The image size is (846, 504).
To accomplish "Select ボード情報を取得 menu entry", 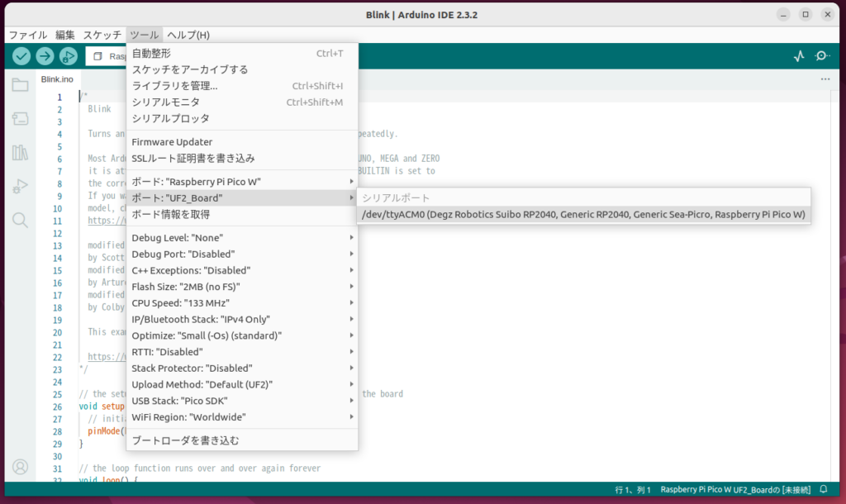I will point(242,214).
